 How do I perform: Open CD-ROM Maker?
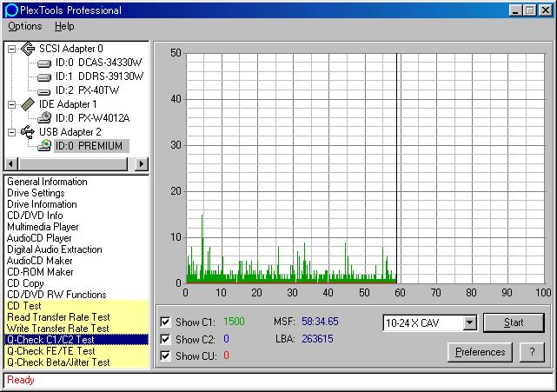coord(40,272)
